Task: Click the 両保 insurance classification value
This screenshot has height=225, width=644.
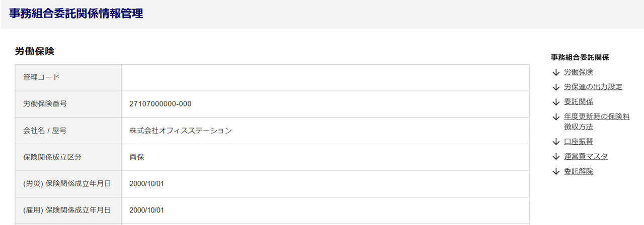Action: [x=137, y=157]
